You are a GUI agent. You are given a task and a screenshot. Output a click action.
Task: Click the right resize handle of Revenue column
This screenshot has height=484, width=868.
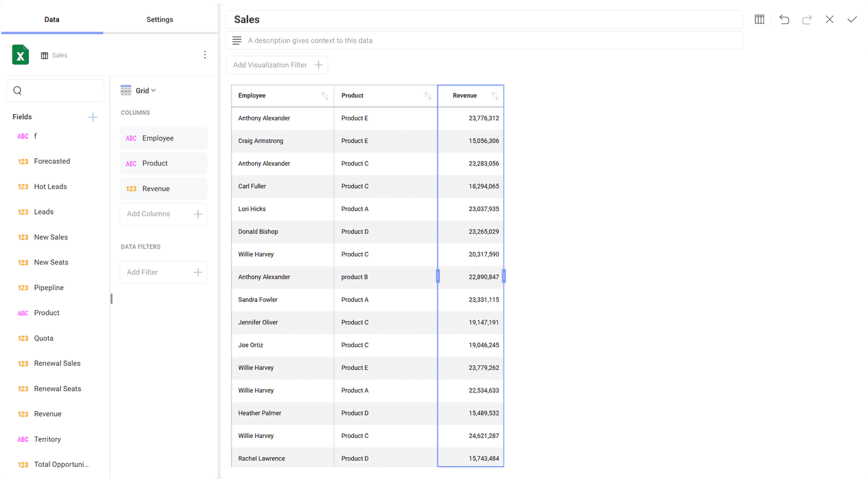coord(504,276)
